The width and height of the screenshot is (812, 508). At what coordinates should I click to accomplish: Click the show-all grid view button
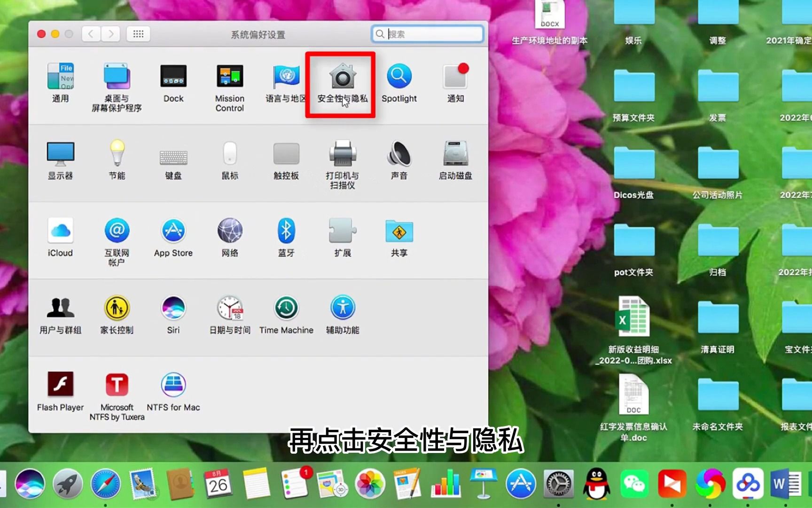pyautogui.click(x=138, y=34)
